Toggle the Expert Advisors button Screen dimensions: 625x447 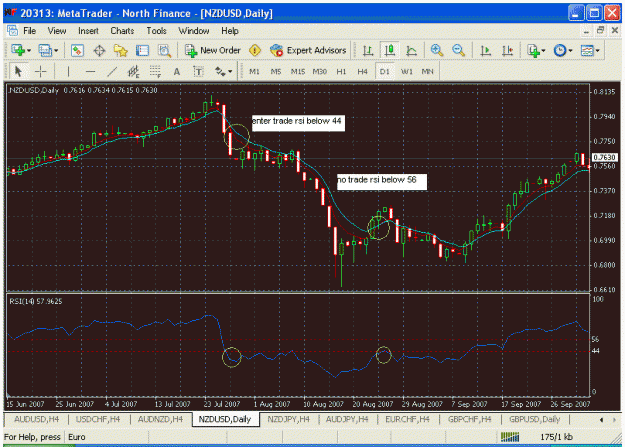click(308, 51)
